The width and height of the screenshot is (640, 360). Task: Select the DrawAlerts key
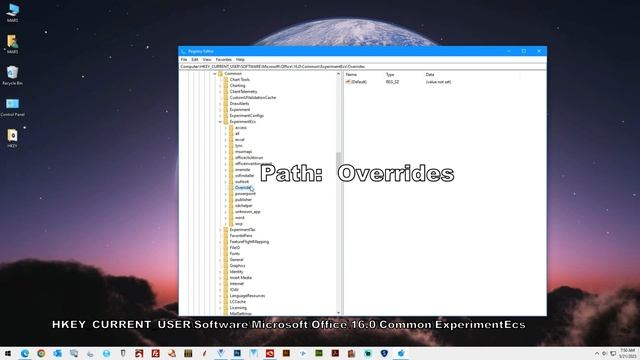click(239, 104)
